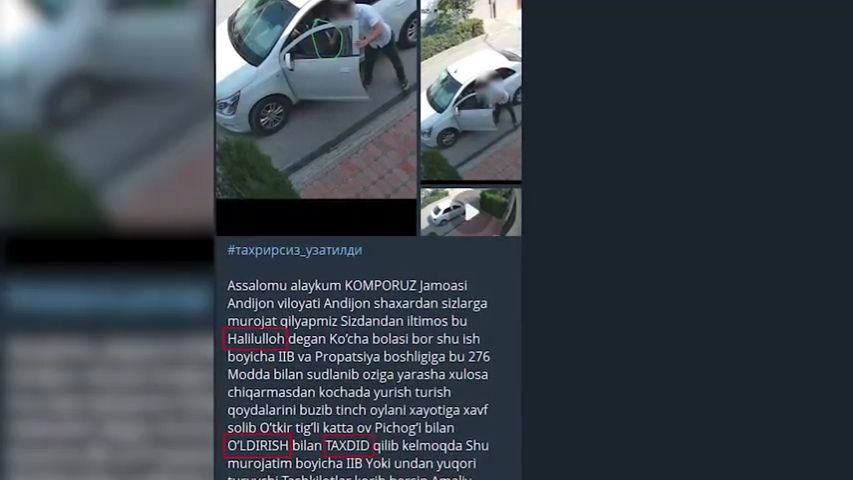853x480 pixels.
Task: Click the car headlight in the large photo
Action: pyautogui.click(x=229, y=103)
